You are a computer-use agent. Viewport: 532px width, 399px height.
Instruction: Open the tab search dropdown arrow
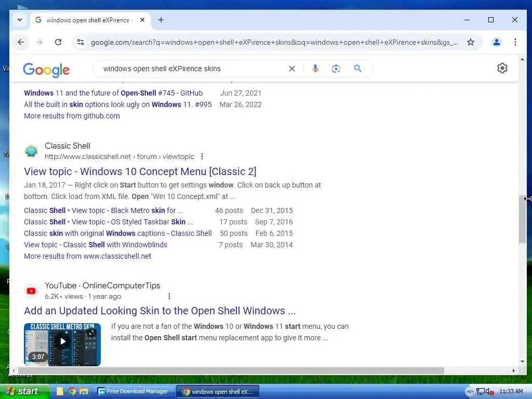click(x=20, y=20)
